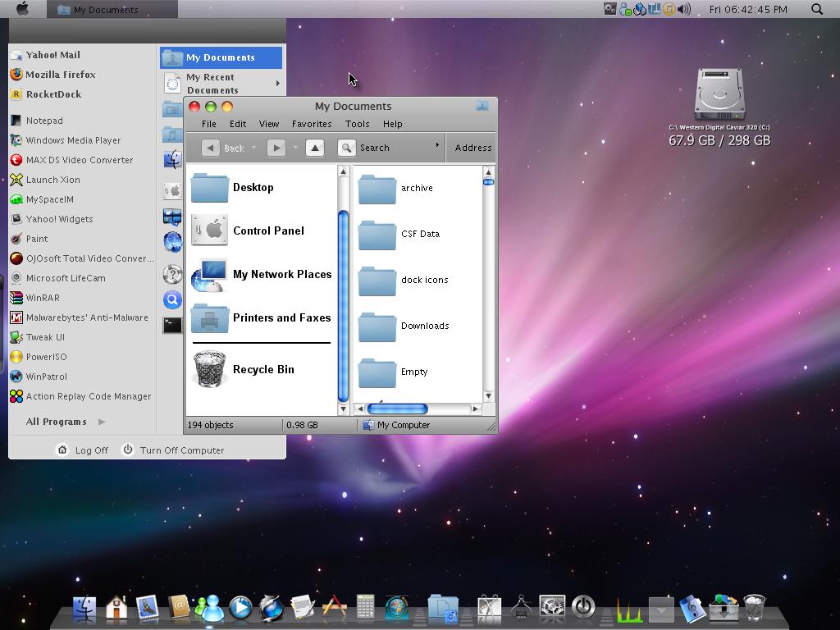
Task: Open the Windows globe icon in dock
Action: pyautogui.click(x=397, y=608)
